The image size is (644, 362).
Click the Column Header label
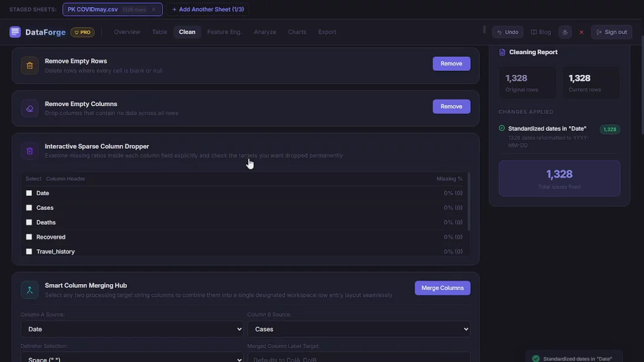(65, 179)
